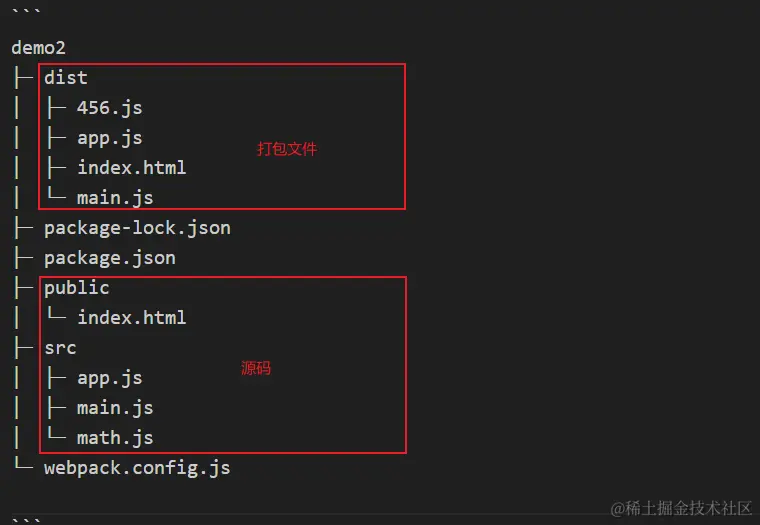Select math.js in the src folder
760x525 pixels.
[114, 437]
